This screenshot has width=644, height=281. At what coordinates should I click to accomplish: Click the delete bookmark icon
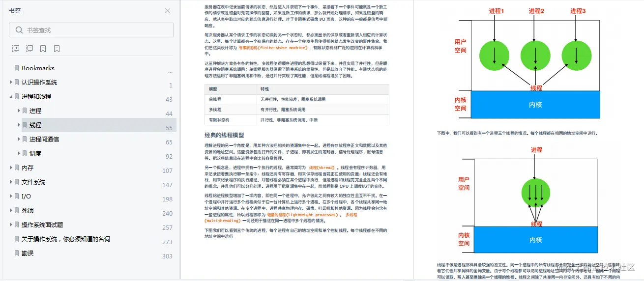tap(57, 49)
